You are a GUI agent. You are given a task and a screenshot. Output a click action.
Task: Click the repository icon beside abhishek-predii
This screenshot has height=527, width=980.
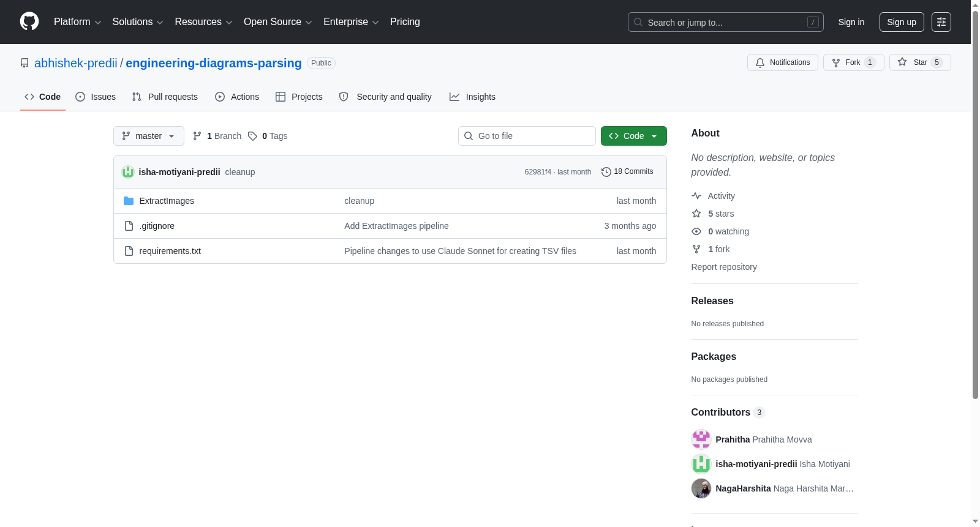24,63
